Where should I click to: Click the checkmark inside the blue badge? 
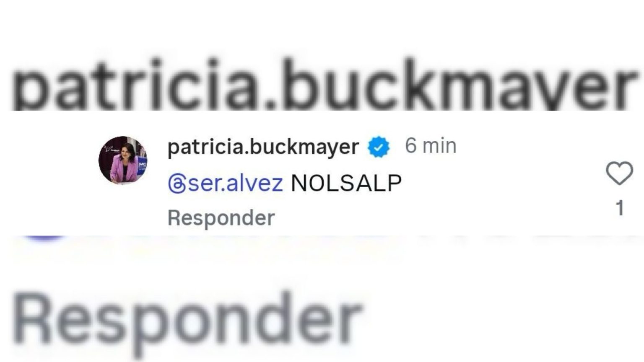pyautogui.click(x=378, y=147)
